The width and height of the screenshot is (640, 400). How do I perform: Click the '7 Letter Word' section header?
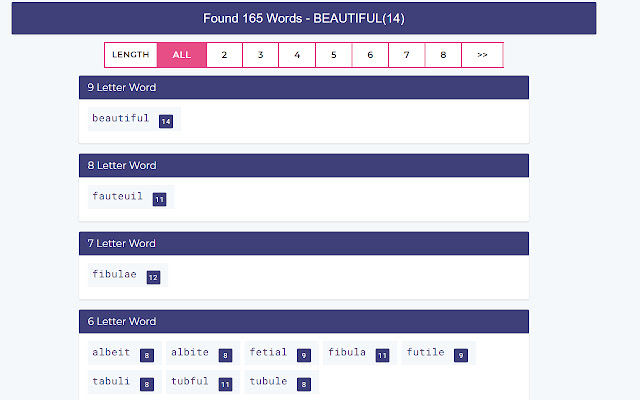[x=304, y=243]
